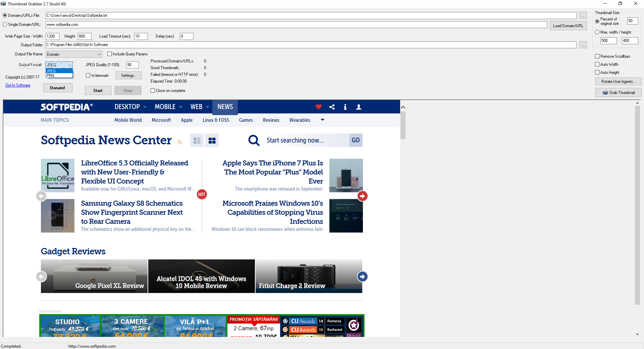644x349 pixels.
Task: Expand the MOBILE menu arrow
Action: (180, 107)
